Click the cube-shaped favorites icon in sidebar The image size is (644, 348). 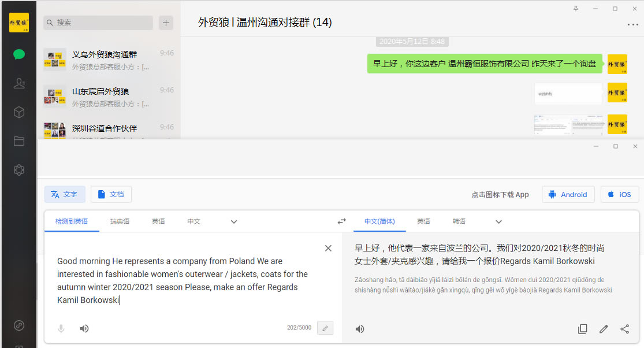point(19,112)
